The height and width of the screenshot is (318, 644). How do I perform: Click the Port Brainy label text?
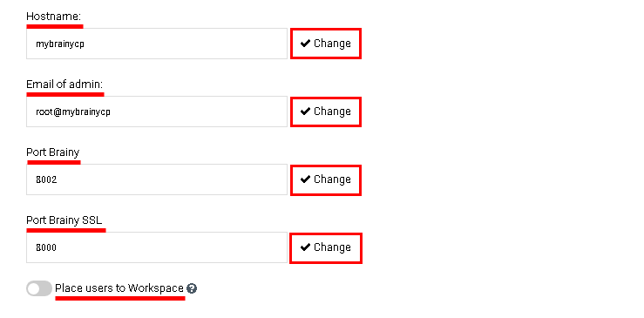pos(53,152)
